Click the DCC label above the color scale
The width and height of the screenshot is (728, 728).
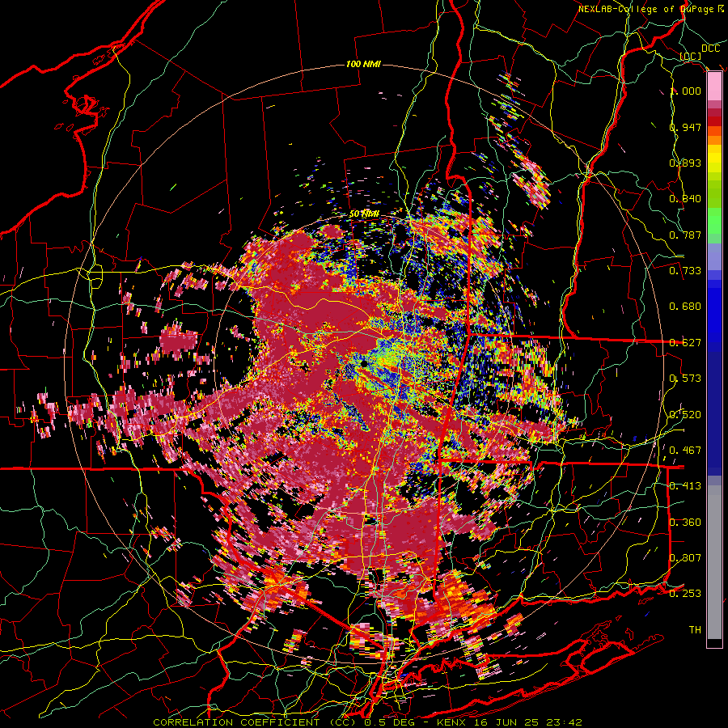pyautogui.click(x=710, y=49)
